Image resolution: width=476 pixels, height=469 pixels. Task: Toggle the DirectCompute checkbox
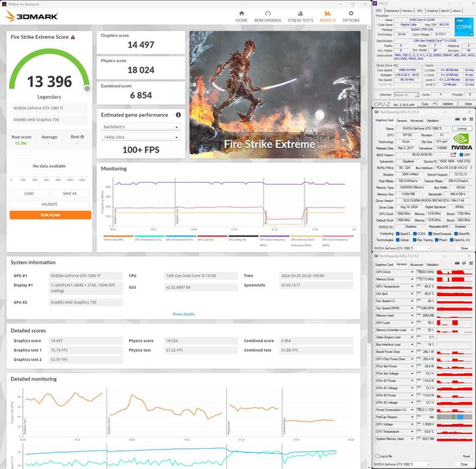[x=430, y=234]
